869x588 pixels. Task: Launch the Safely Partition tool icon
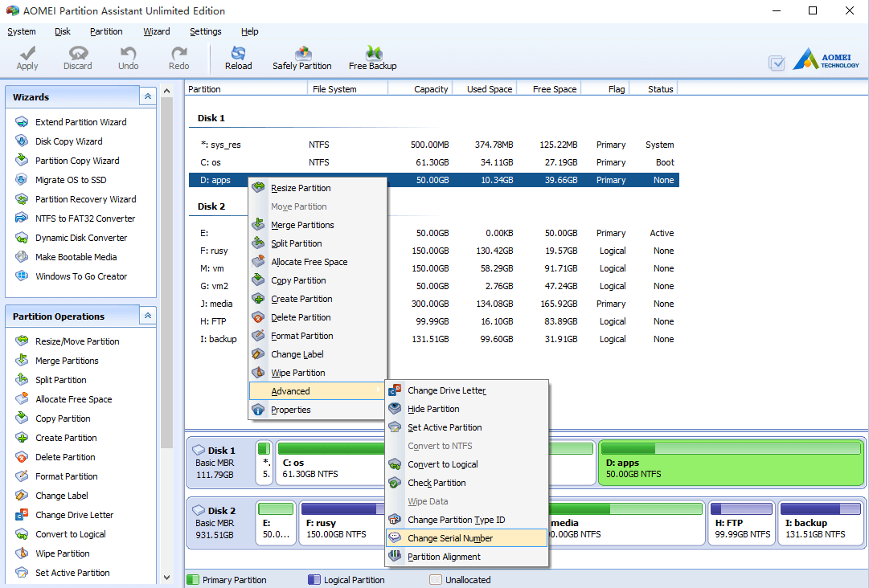click(x=302, y=53)
